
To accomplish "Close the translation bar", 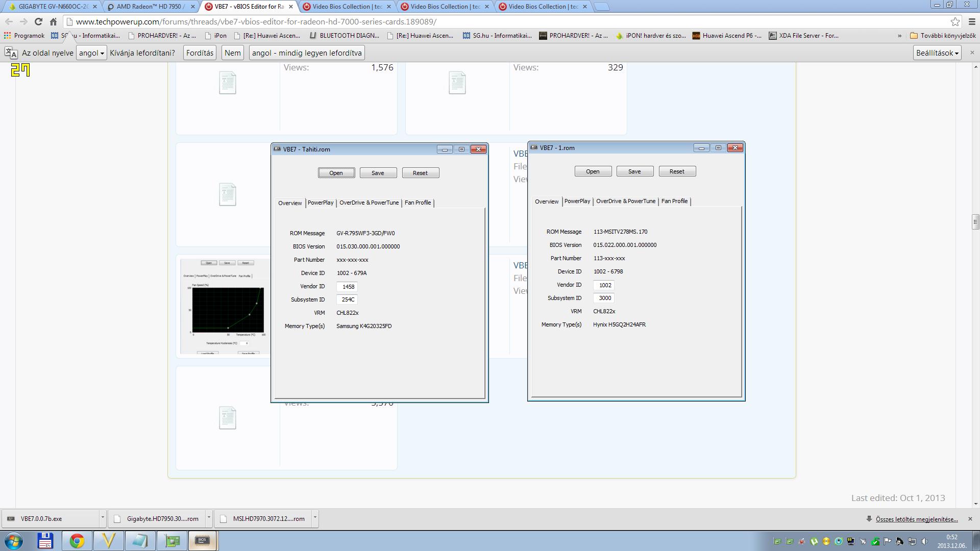I will point(972,53).
